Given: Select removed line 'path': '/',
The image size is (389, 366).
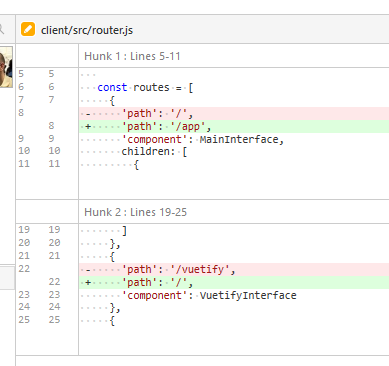Looking at the screenshot, I should [x=234, y=114].
